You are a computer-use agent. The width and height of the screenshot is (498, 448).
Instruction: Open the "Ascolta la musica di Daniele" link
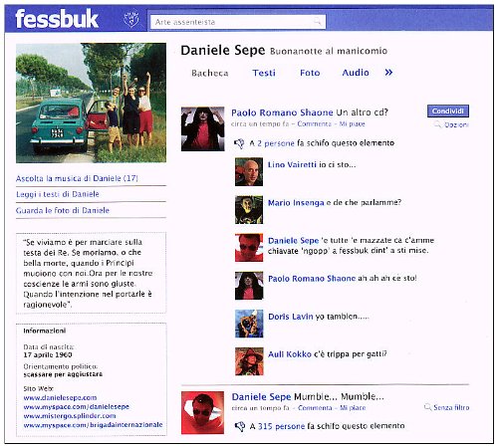coord(77,178)
